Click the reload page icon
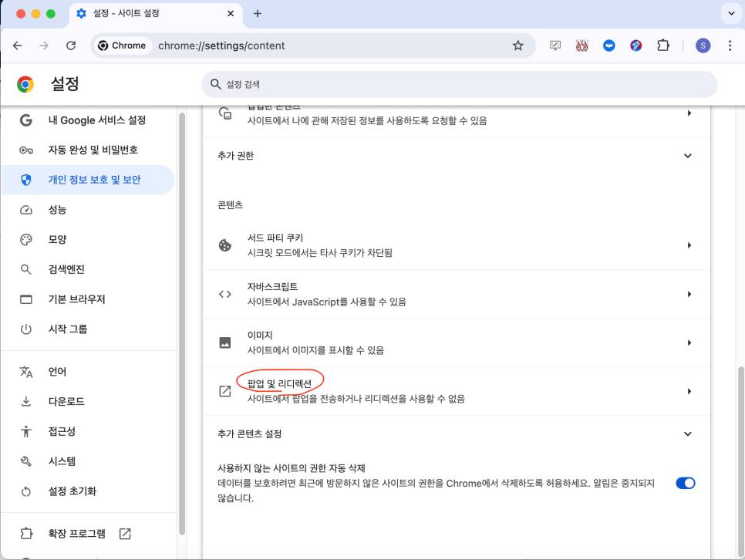Viewport: 745px width, 560px height. pos(71,46)
